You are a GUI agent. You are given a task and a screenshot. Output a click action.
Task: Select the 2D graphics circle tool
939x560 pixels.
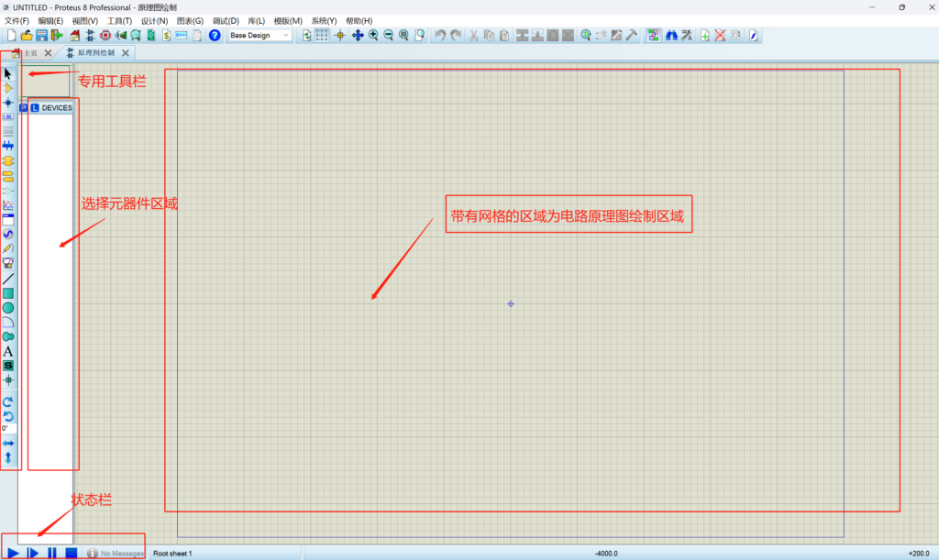8,307
